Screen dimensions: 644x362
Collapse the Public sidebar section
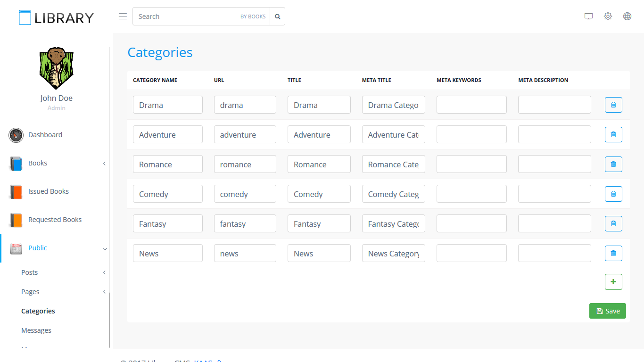click(57, 248)
